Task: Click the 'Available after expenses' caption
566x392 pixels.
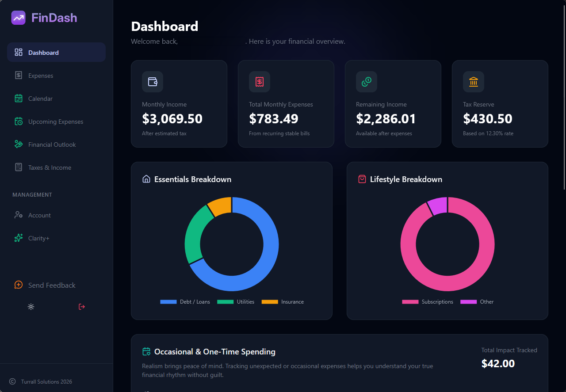Action: [x=384, y=133]
